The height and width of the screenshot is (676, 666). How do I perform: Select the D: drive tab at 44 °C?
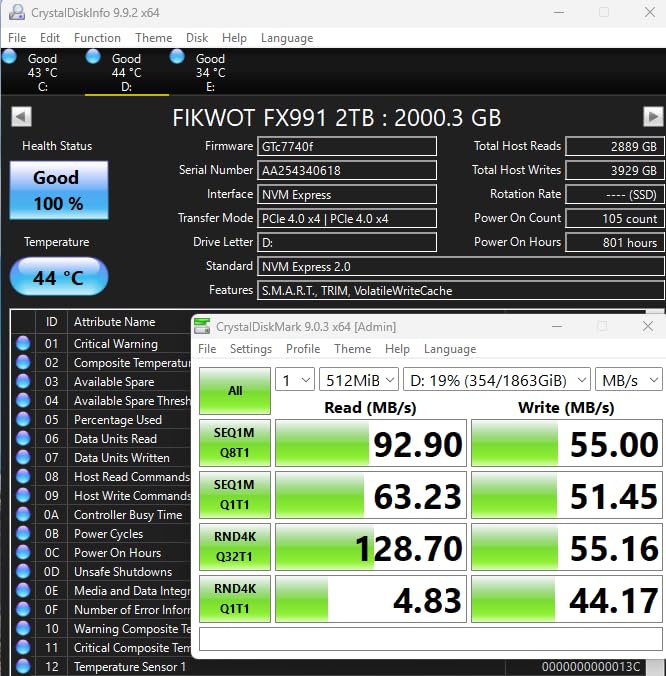tap(127, 72)
